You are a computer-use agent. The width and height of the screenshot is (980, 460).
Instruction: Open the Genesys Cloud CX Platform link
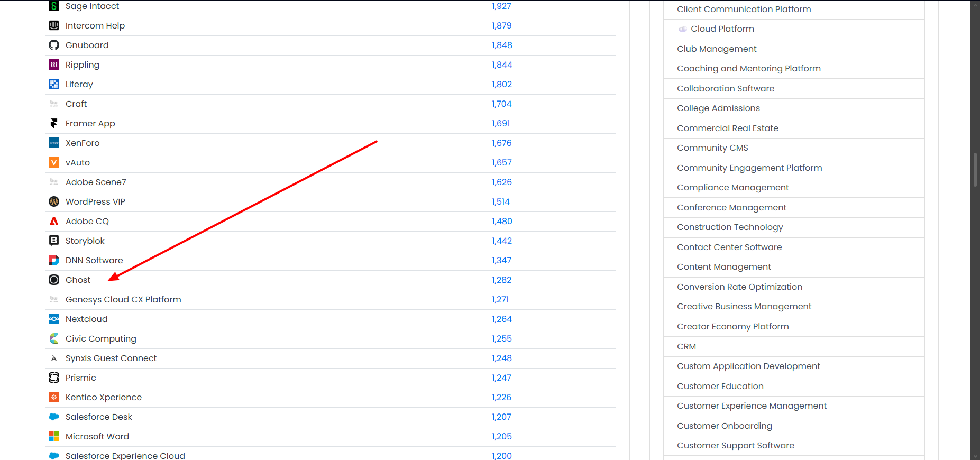[x=123, y=299]
